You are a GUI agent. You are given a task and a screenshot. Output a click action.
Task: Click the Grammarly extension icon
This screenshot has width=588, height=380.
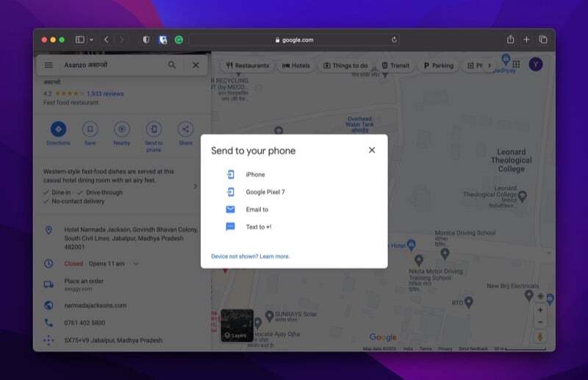179,40
